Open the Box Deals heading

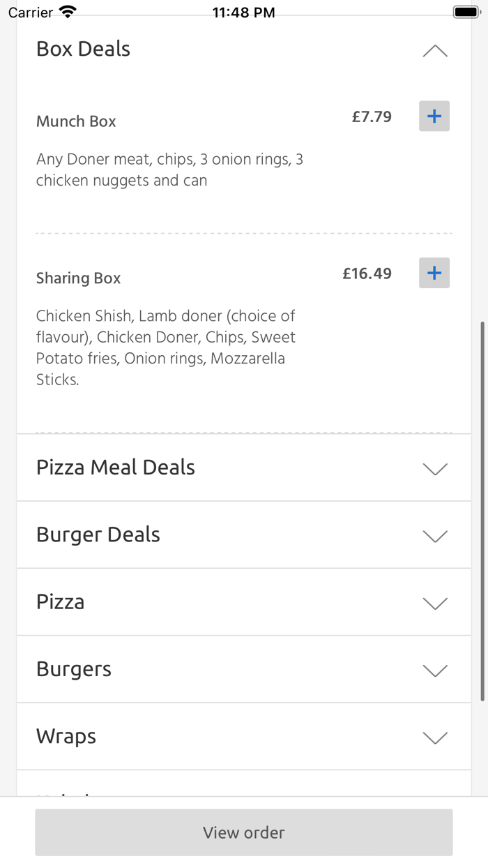pyautogui.click(x=84, y=50)
